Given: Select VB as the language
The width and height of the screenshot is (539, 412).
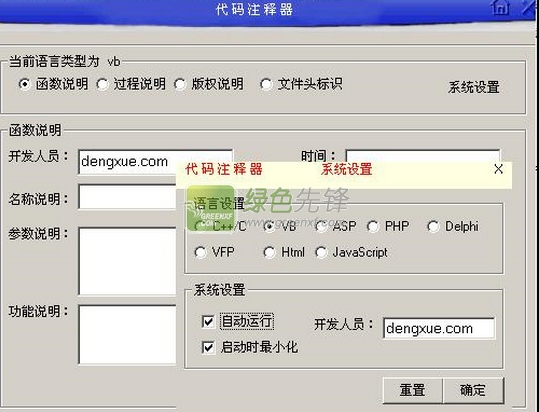Looking at the screenshot, I should pyautogui.click(x=269, y=226).
